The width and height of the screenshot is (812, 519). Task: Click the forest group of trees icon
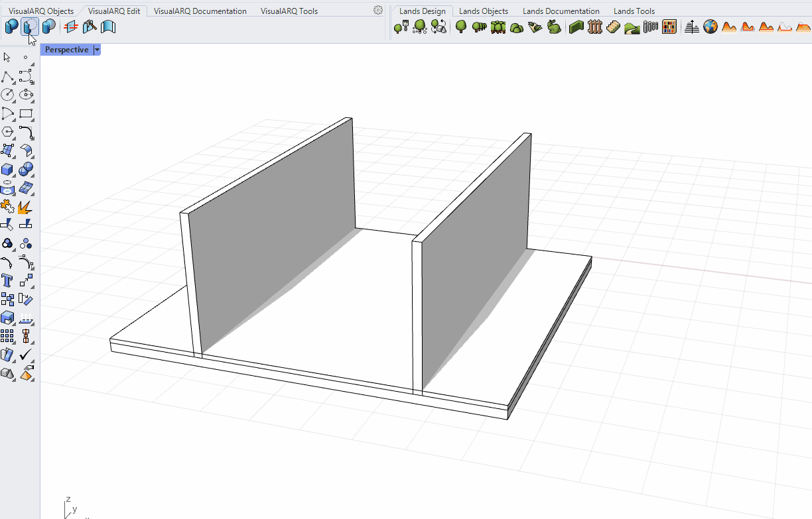pyautogui.click(x=498, y=27)
